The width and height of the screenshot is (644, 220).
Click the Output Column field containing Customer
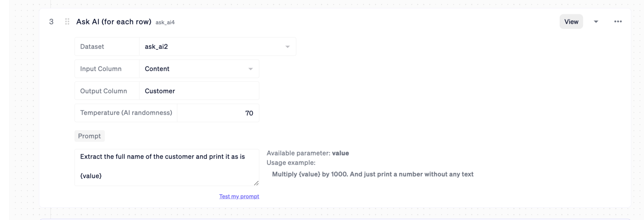coord(199,91)
